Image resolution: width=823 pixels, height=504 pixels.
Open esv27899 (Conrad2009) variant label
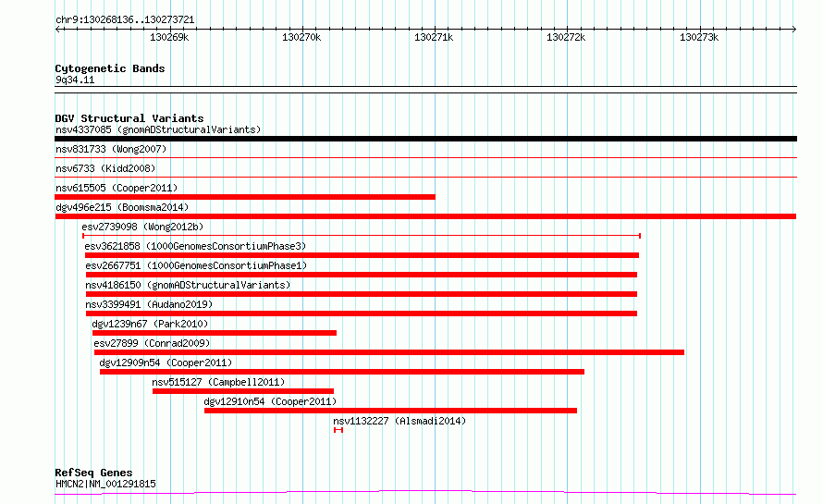[152, 343]
